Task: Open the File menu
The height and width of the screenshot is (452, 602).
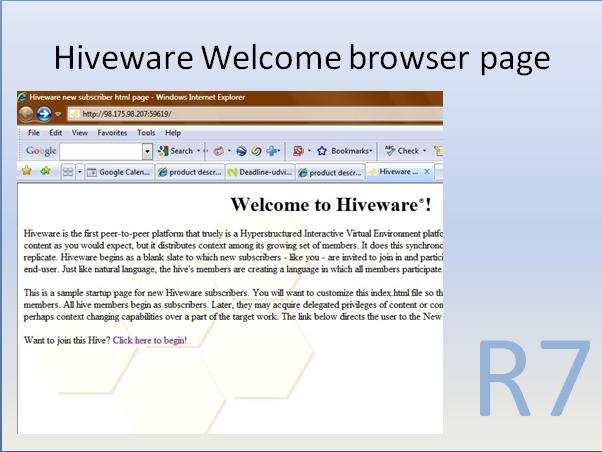Action: 34,133
